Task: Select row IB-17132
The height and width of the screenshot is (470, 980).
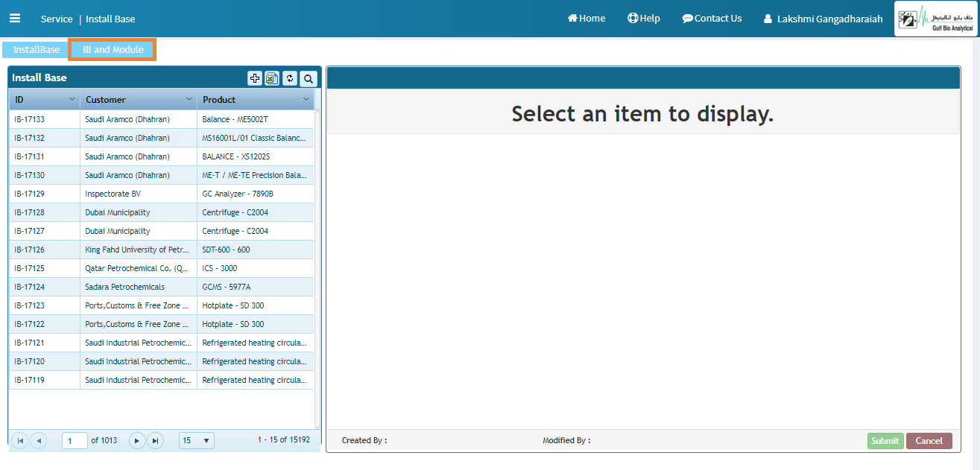Action: [162, 138]
